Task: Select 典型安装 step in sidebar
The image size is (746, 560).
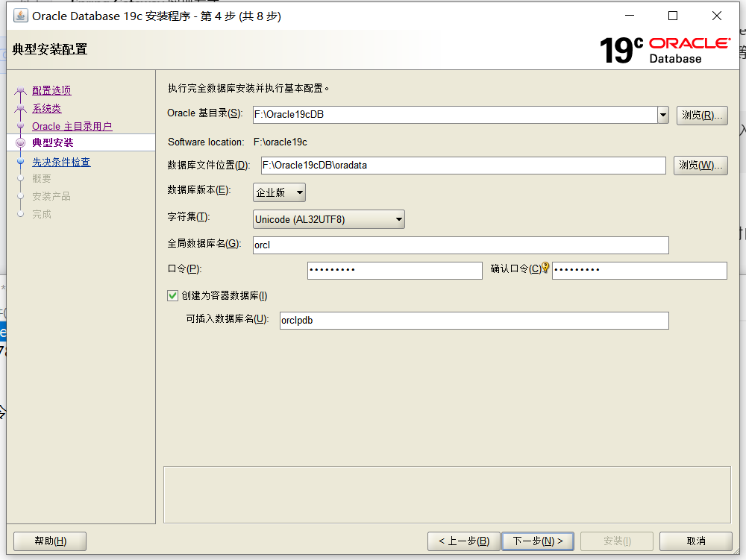Action: 53,142
